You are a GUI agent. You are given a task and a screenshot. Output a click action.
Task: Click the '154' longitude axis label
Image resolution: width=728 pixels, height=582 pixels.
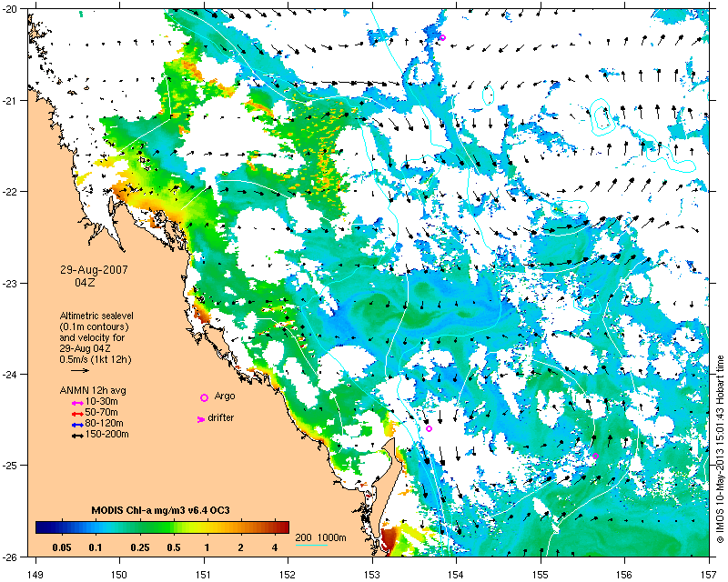click(x=457, y=574)
